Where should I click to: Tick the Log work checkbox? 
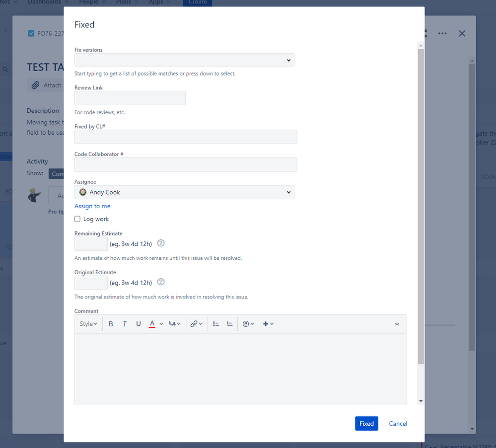click(77, 219)
